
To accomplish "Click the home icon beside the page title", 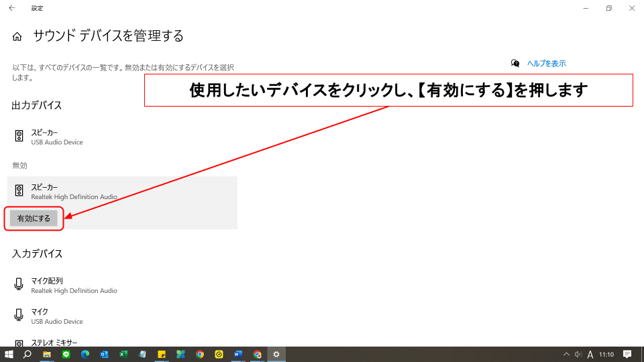I will point(17,37).
